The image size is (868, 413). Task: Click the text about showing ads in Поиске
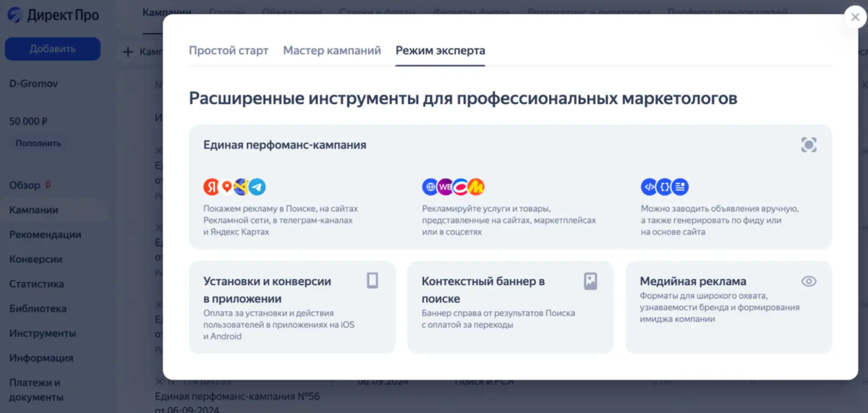tap(281, 220)
